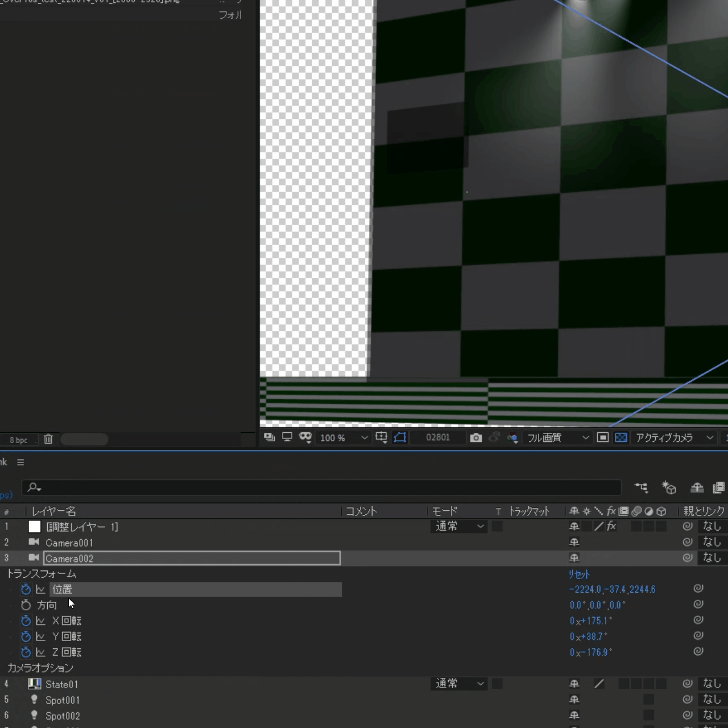The width and height of the screenshot is (728, 728).
Task: Click the X回転 value 0x+175.1°
Action: tap(591, 621)
